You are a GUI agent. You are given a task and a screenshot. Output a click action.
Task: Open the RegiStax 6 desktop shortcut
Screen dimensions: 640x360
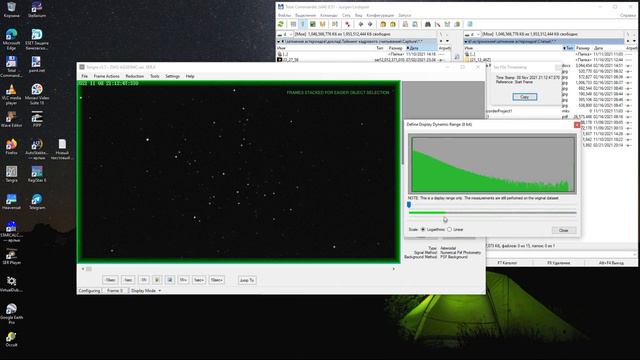point(37,174)
